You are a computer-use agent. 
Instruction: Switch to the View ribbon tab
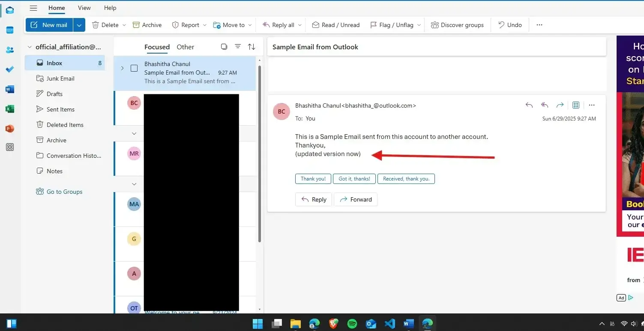coord(84,8)
